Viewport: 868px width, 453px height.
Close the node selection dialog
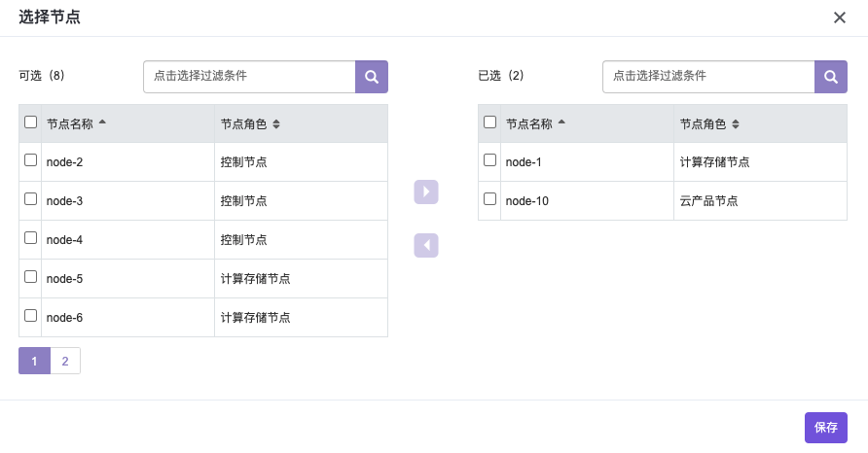(839, 17)
